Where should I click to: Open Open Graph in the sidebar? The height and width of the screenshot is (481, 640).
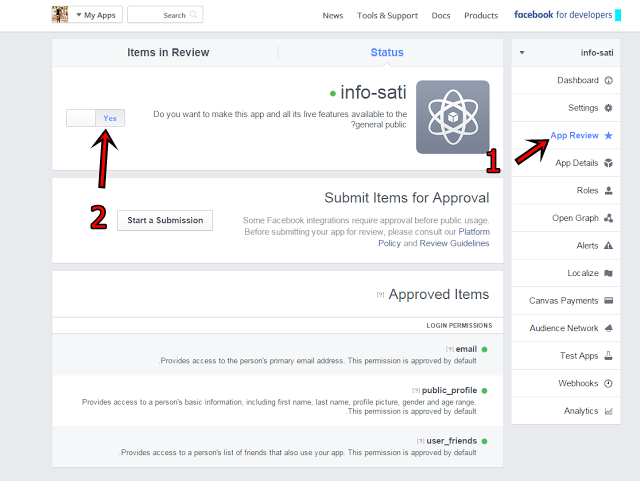pyautogui.click(x=566, y=218)
